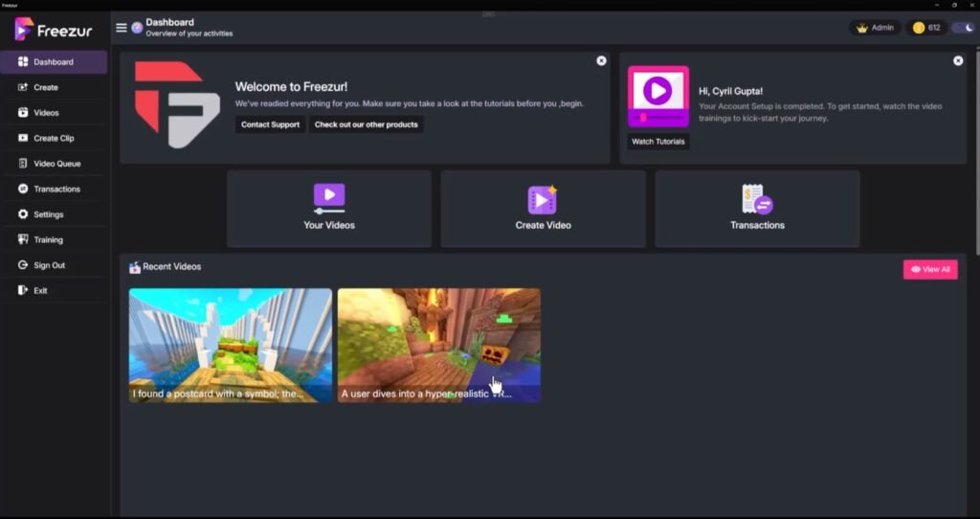Viewport: 980px width, 519px height.
Task: Open the Video Queue section
Action: point(56,164)
